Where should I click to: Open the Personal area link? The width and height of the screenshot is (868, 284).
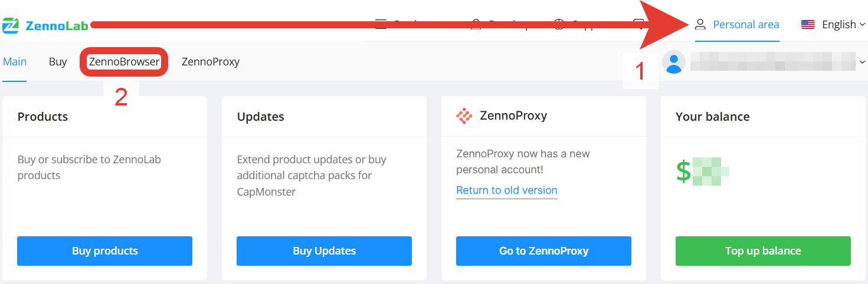pos(746,24)
